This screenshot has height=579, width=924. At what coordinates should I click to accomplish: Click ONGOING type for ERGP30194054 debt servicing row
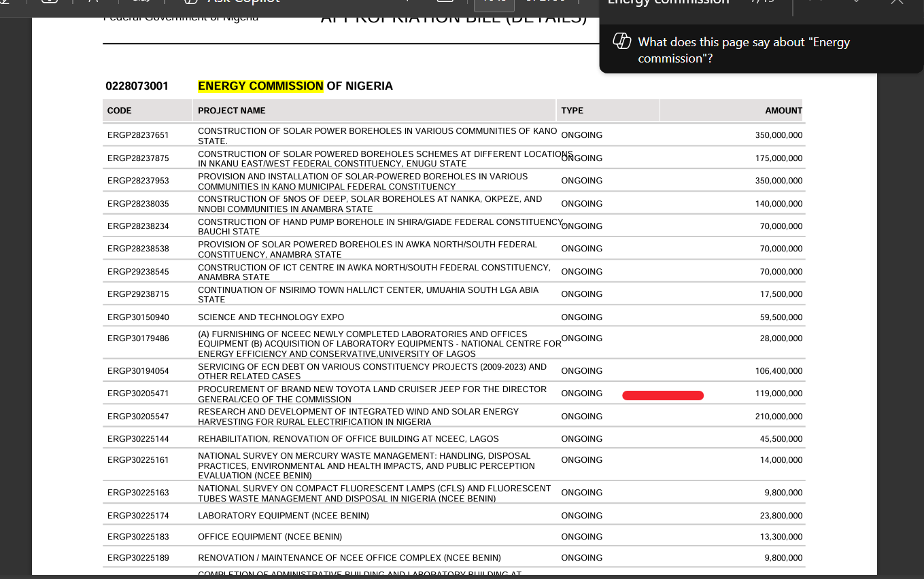pyautogui.click(x=581, y=371)
